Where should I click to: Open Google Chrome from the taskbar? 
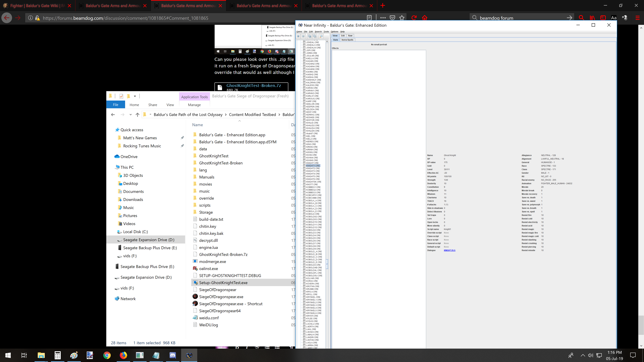click(107, 355)
